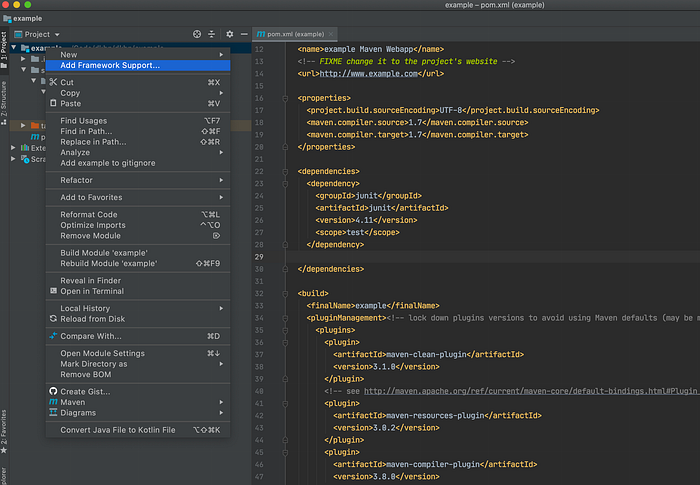Click the locate/scroll-from-source target icon
The width and height of the screenshot is (700, 485).
[196, 34]
